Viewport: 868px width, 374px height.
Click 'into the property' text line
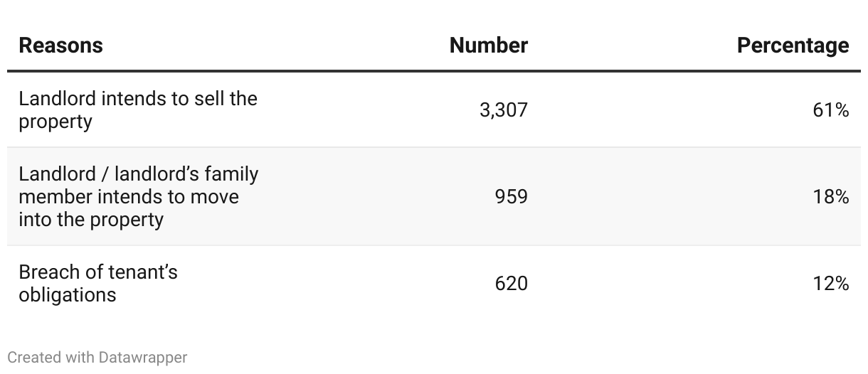point(91,220)
